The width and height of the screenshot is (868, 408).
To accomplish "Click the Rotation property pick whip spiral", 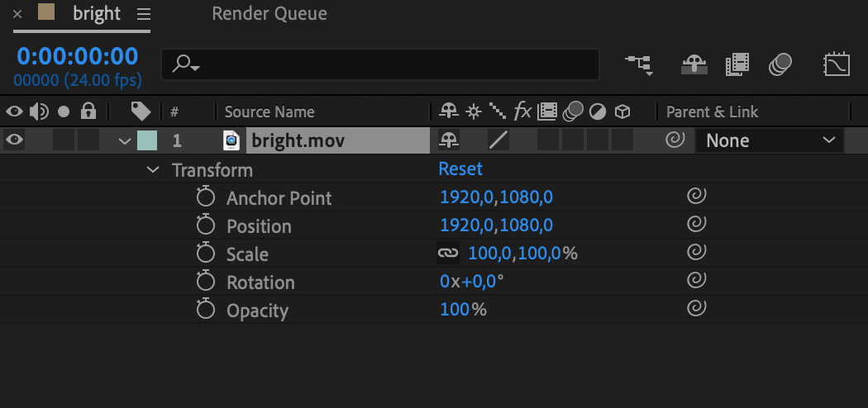I will (697, 282).
